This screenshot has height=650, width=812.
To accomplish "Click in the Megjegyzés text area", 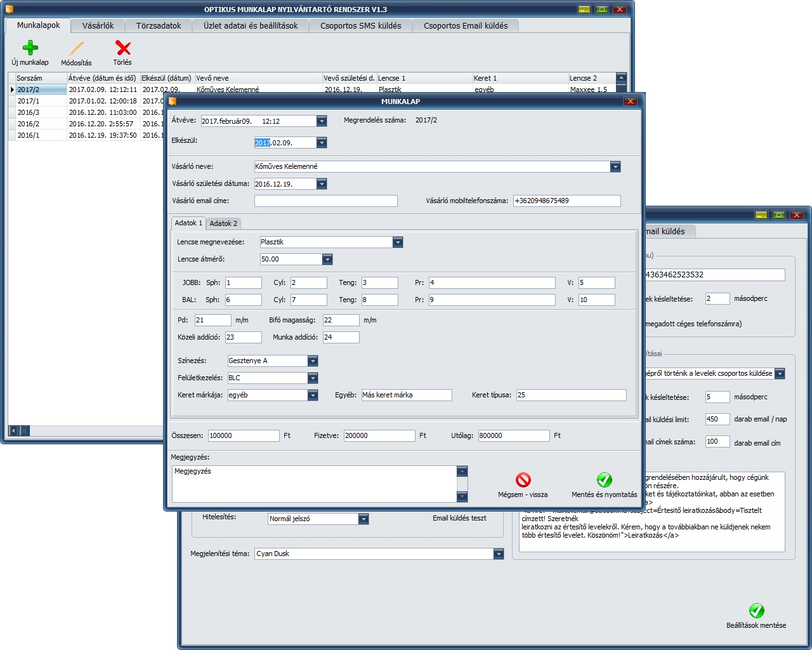I will coord(314,484).
